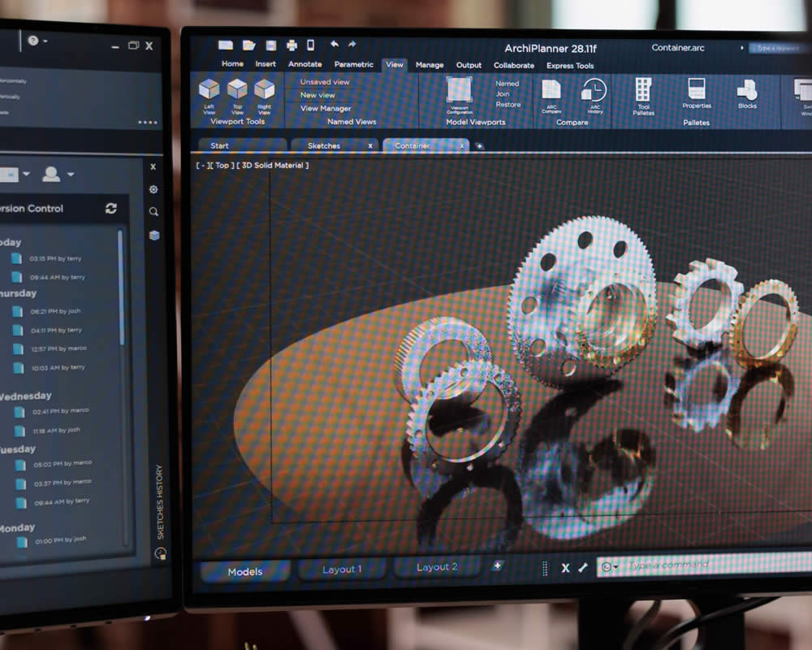Switch to the Layout 1 tab
Screen dimensions: 812x650
342,570
